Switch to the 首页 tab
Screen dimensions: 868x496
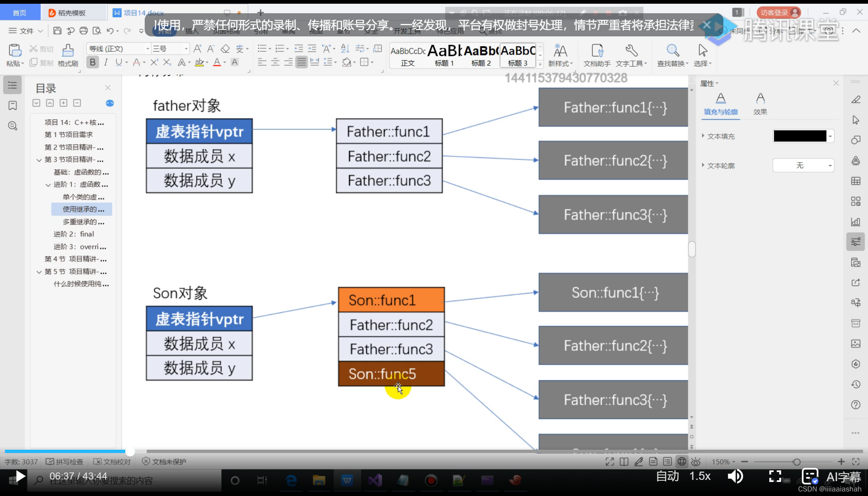(x=19, y=13)
